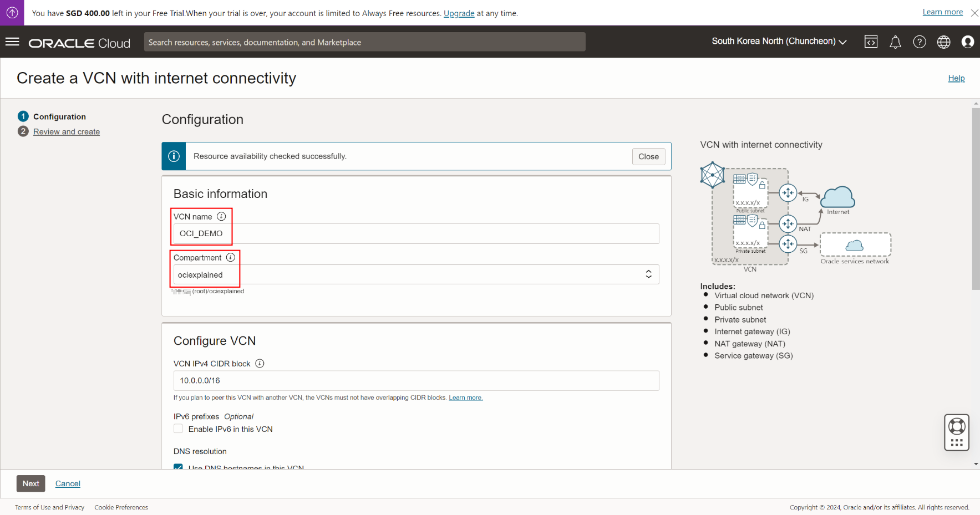980x515 pixels.
Task: Click the 'Internet gateway (IG)' list item
Action: tap(752, 332)
